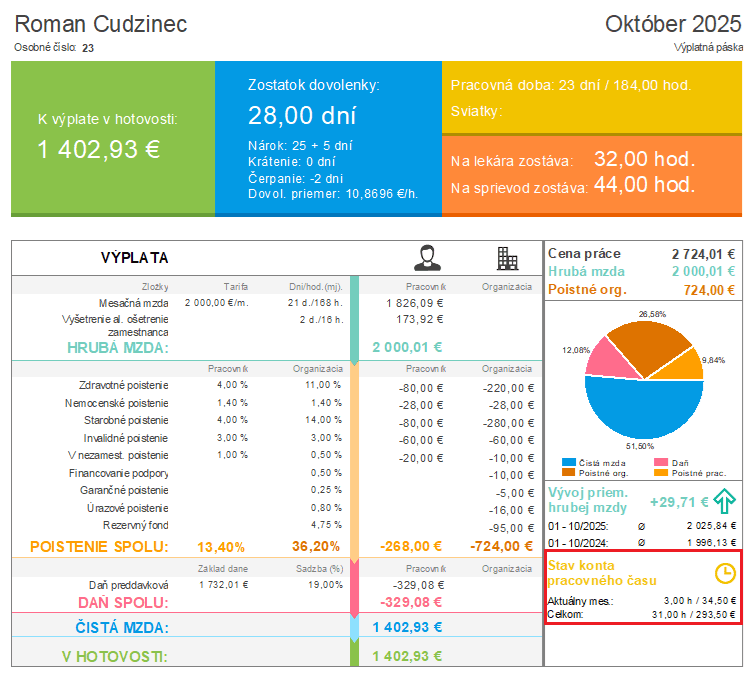Click the HRUBÁ MZDA row label
The height and width of the screenshot is (677, 750).
[x=117, y=348]
